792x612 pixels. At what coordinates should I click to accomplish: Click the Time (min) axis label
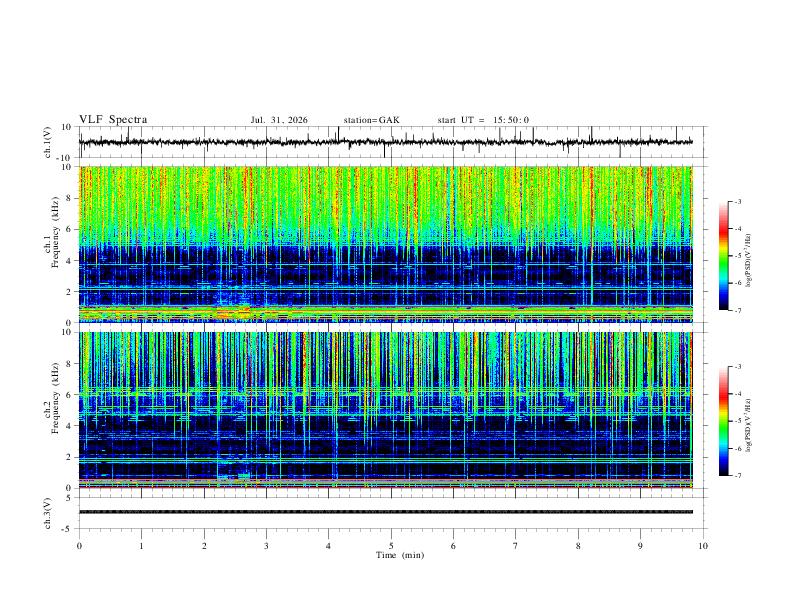pyautogui.click(x=400, y=555)
